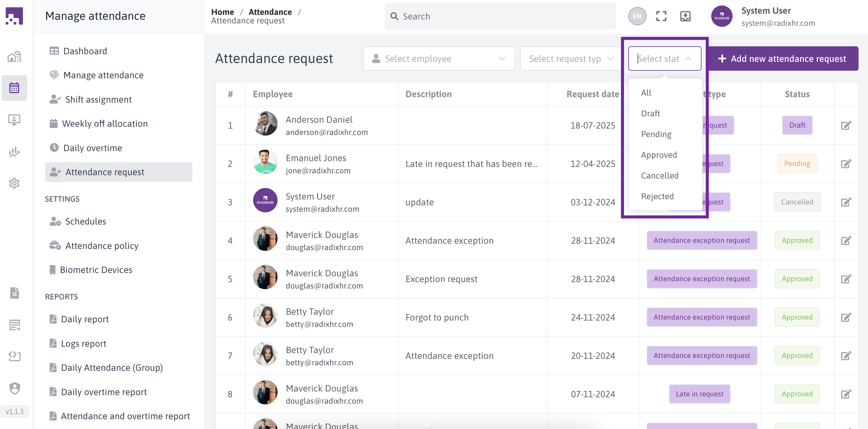Click the chart/performance icon in left rail
Image resolution: width=868 pixels, height=429 pixels.
pos(14,152)
